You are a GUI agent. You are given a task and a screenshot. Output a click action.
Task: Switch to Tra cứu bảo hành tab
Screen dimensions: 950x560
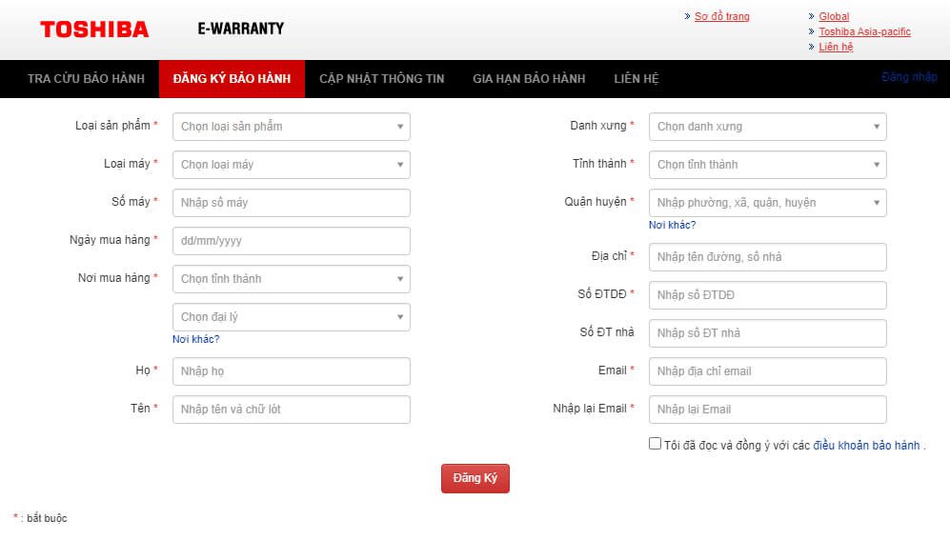[x=86, y=78]
